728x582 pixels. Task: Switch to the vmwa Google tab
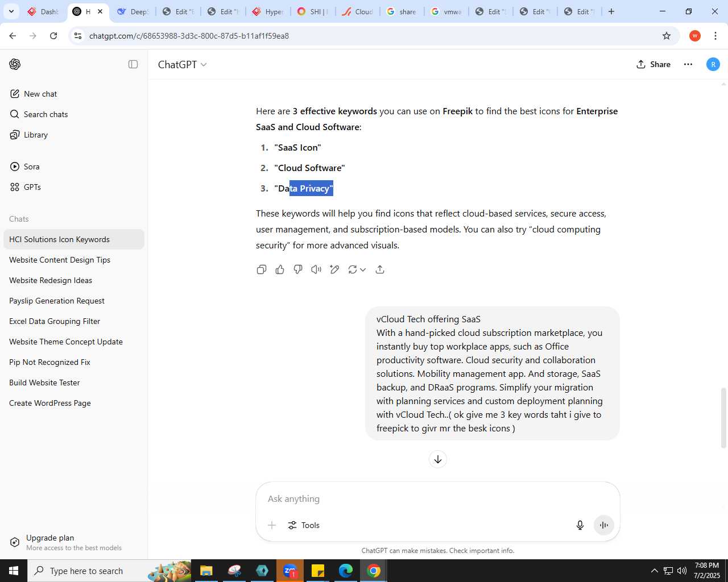(x=447, y=11)
